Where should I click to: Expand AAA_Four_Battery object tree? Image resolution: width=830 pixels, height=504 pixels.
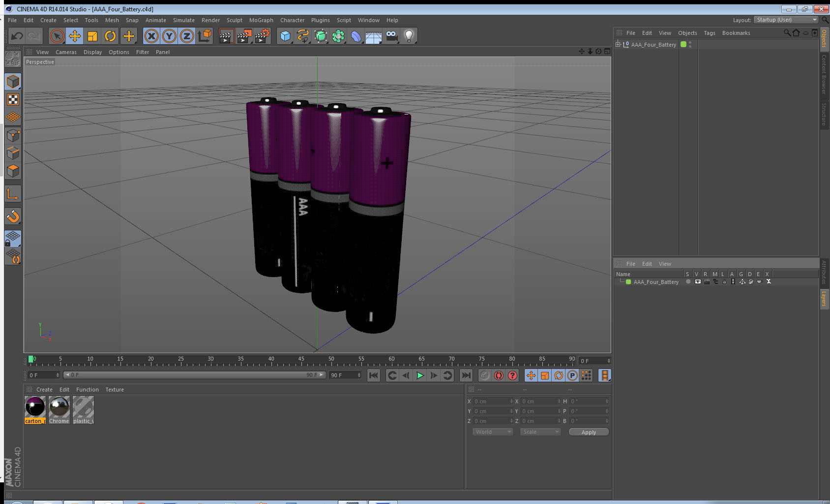coord(618,44)
